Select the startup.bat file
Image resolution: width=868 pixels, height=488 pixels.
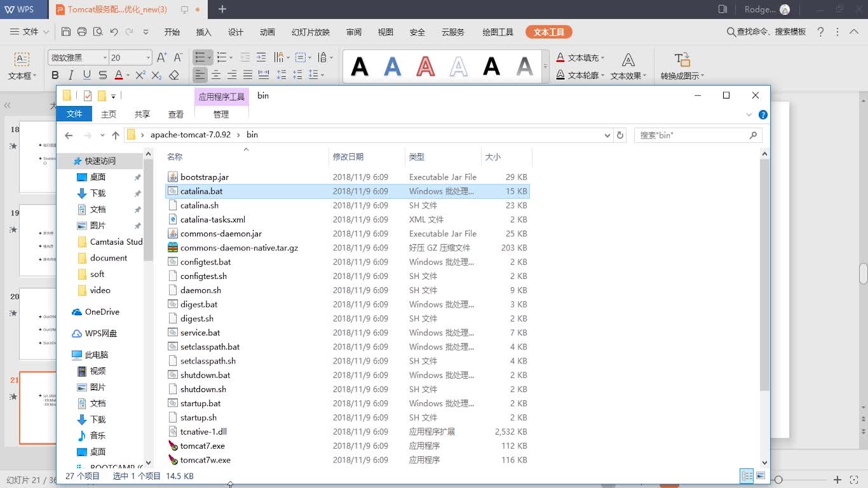[200, 403]
